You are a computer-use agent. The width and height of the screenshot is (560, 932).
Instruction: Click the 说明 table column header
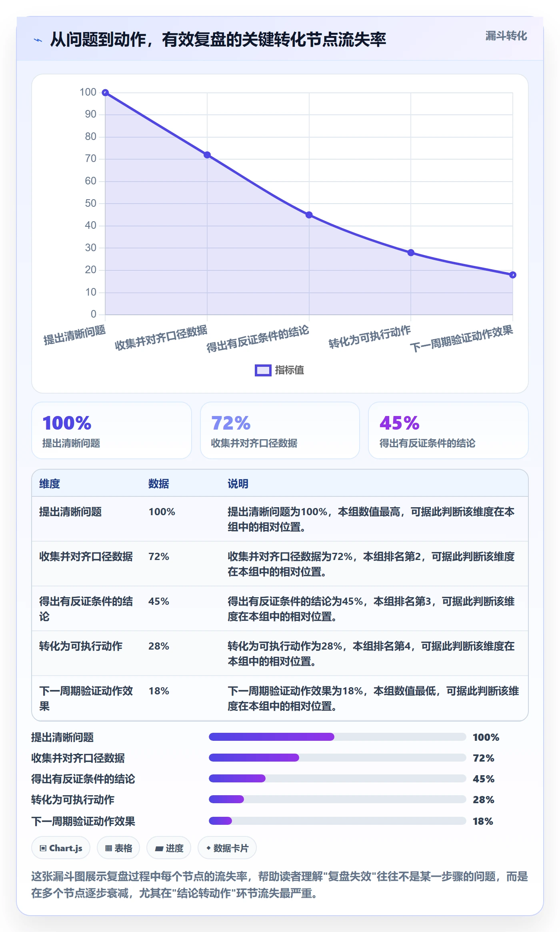click(x=238, y=484)
